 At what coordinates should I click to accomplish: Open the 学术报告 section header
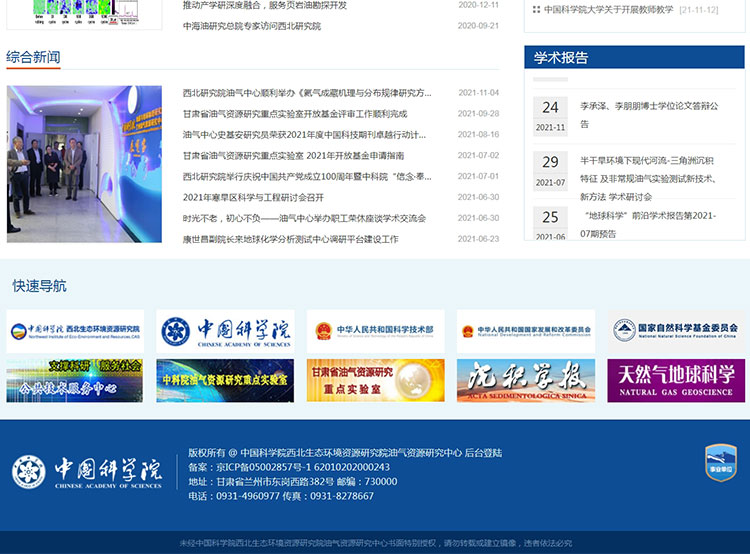561,58
